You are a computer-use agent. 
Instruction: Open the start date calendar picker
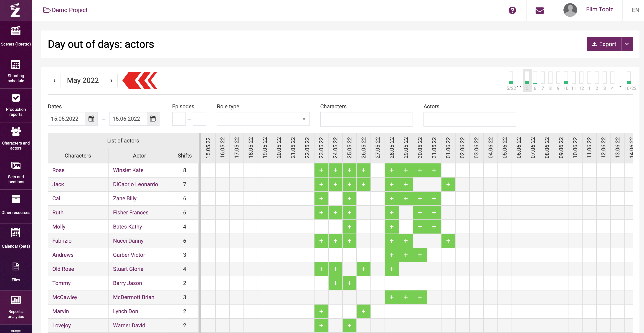(x=91, y=119)
